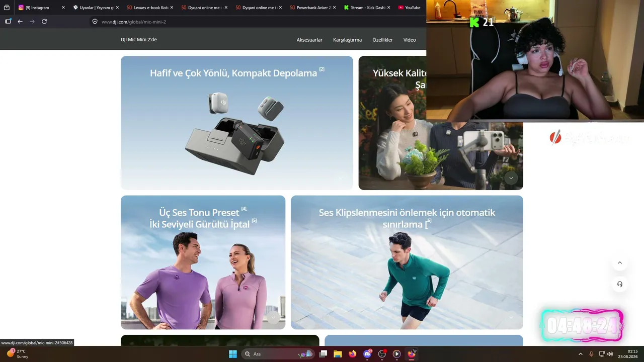Open the Windows Start menu
644x362 pixels.
point(233,354)
